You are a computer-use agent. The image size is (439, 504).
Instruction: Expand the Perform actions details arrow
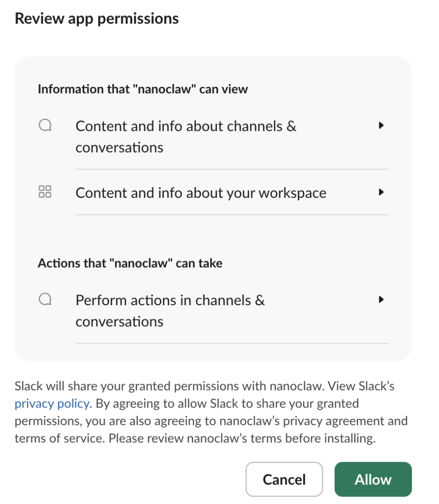380,299
